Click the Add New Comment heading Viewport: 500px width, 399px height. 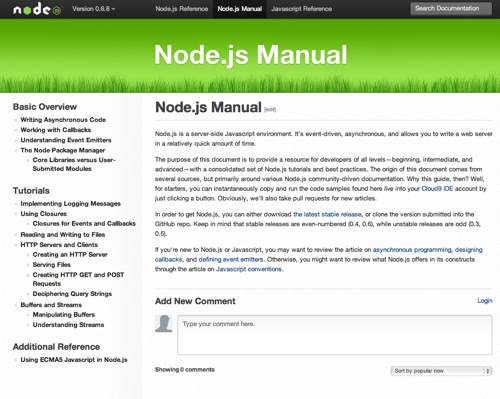pyautogui.click(x=195, y=301)
